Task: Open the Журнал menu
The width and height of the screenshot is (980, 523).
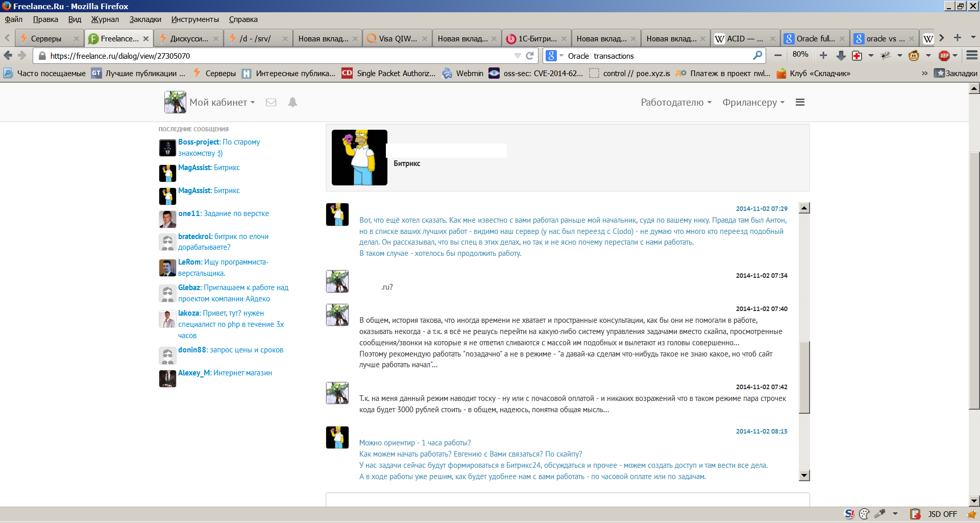Action: (x=105, y=19)
